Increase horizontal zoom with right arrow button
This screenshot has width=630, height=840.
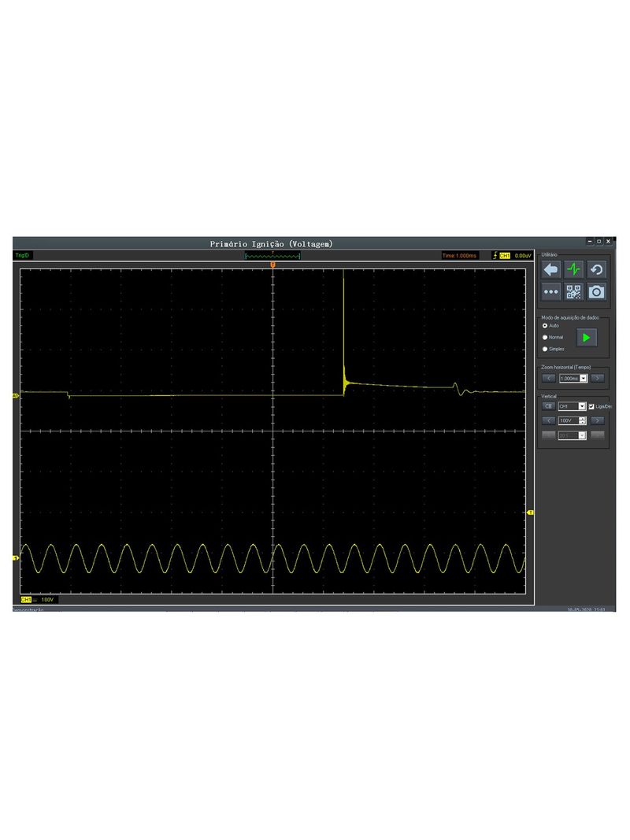(598, 379)
